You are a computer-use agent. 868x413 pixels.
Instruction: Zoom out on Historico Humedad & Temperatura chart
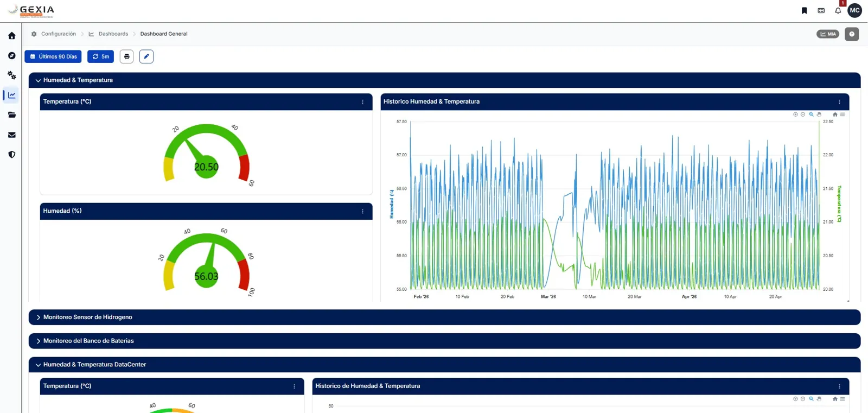point(803,115)
